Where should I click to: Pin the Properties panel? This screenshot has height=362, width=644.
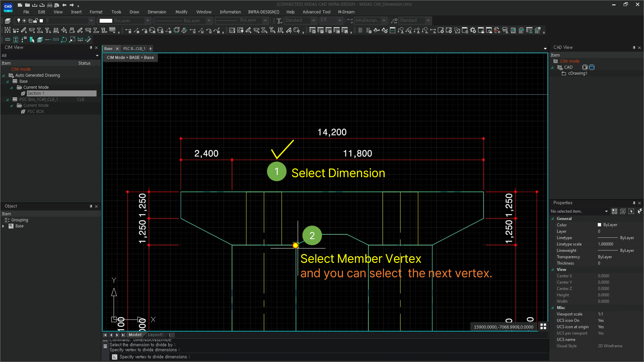pos(634,203)
